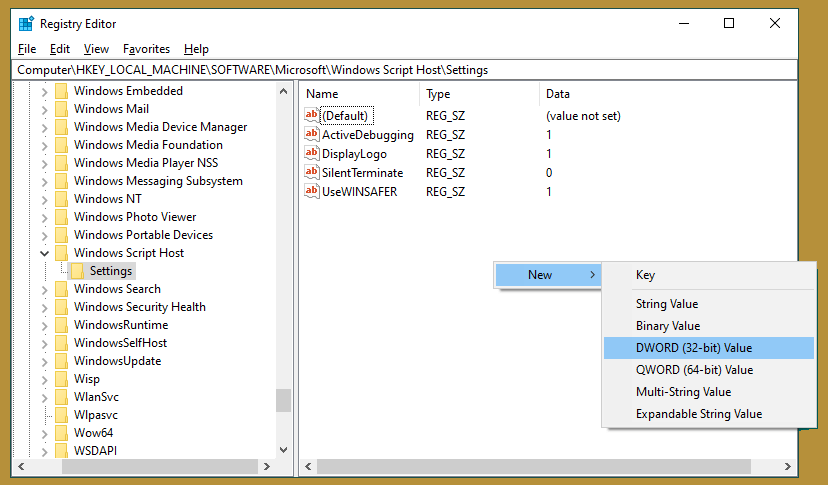
Task: Click the ab icon beside SilentTerminate
Action: point(311,173)
